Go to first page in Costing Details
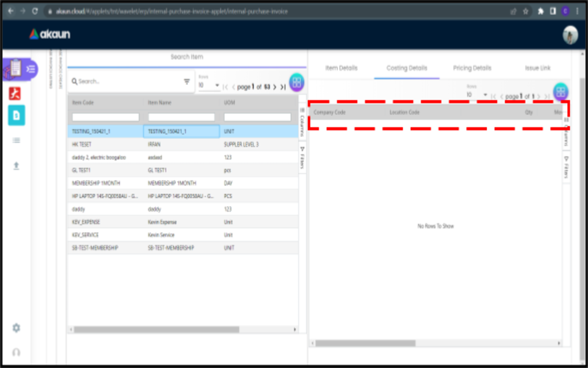 [x=493, y=96]
